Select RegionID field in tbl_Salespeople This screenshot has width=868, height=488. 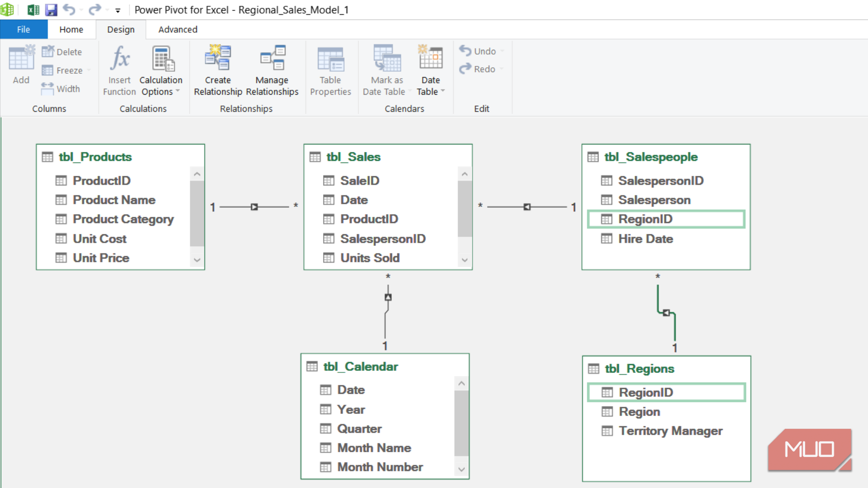tap(666, 219)
